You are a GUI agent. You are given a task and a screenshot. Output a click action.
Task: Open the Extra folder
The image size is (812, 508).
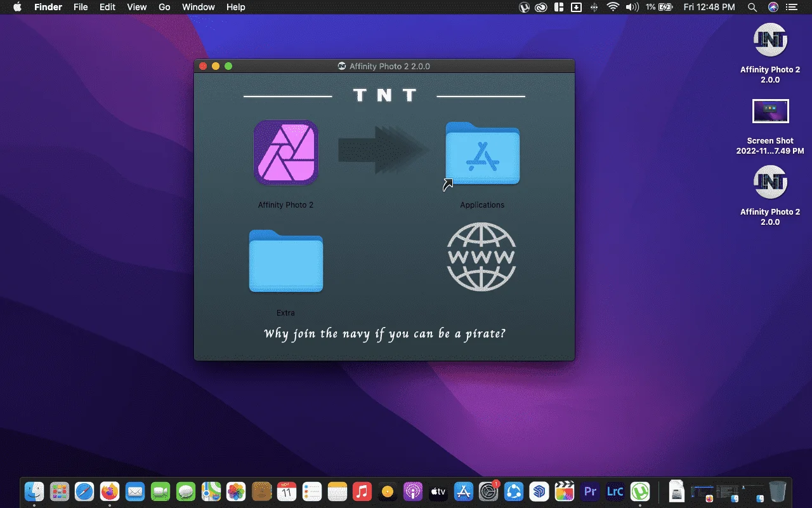[x=286, y=261]
